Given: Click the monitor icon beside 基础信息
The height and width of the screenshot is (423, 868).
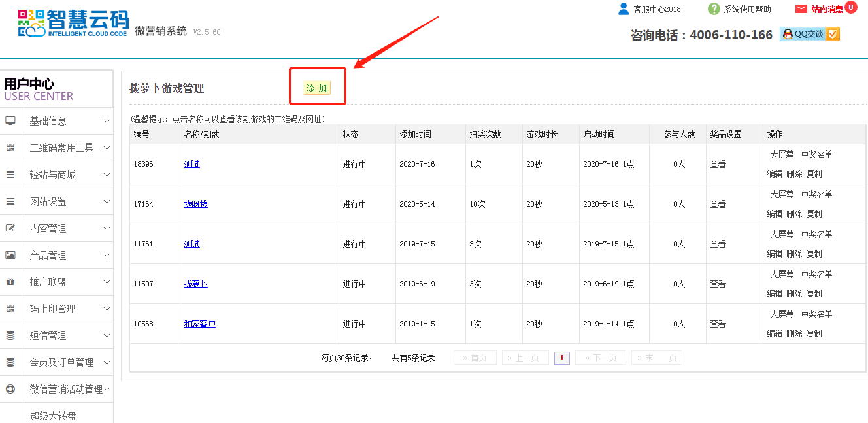Looking at the screenshot, I should (x=10, y=121).
